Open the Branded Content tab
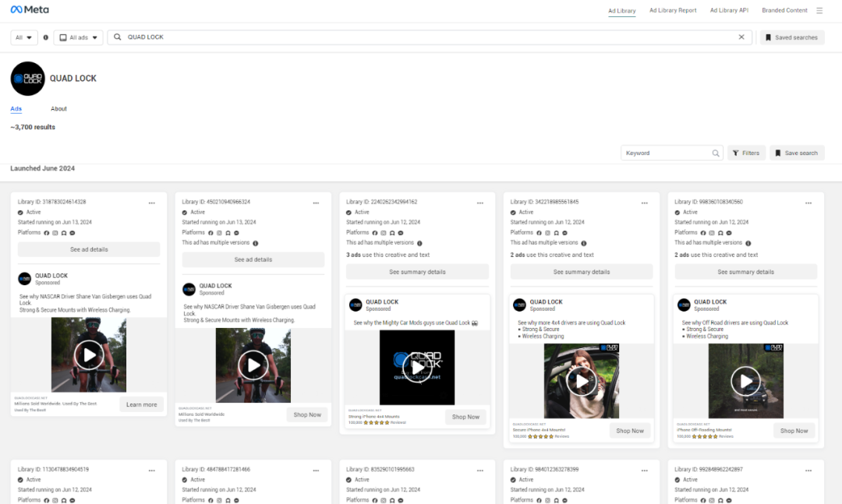842x504 pixels. point(784,10)
